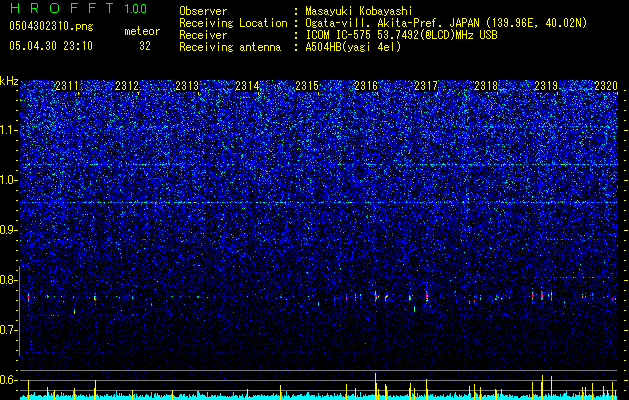Click the antenna value A504HB(yagi 4el)
The height and width of the screenshot is (400, 629).
[x=353, y=47]
